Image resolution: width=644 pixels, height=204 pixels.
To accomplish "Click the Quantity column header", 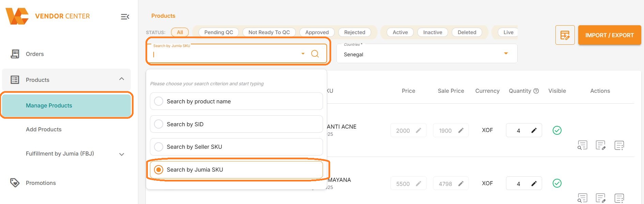I will (x=520, y=91).
